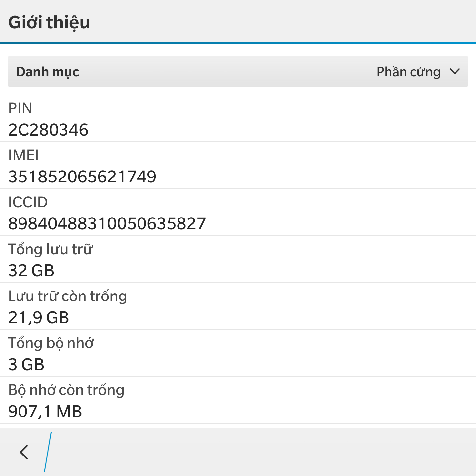Viewport: 476px width, 476px height.
Task: Tap the IMEI label
Action: tap(23, 155)
